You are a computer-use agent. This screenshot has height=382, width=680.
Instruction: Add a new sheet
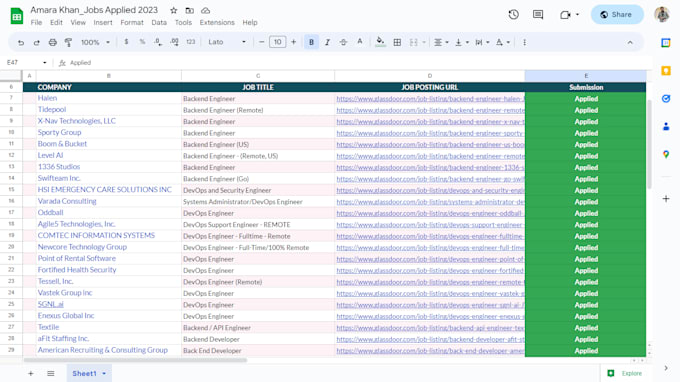(31, 373)
